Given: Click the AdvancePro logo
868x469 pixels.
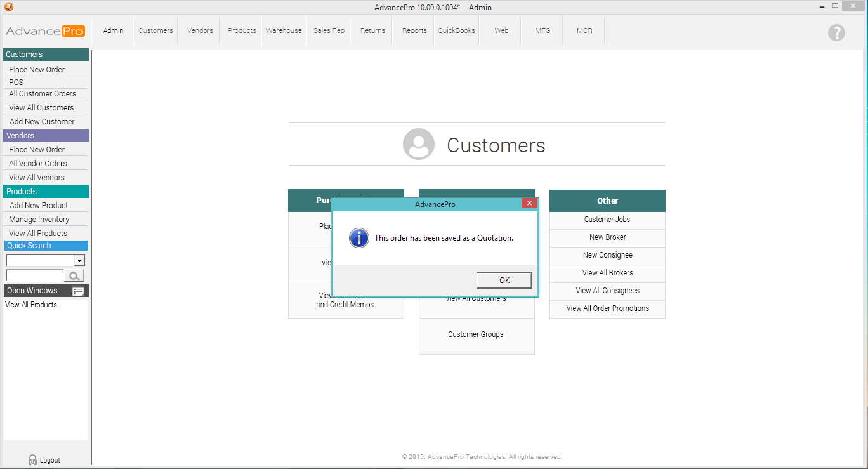Looking at the screenshot, I should [x=45, y=31].
